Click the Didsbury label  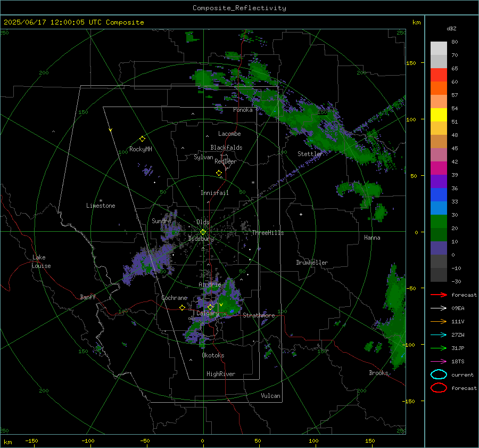pos(201,239)
